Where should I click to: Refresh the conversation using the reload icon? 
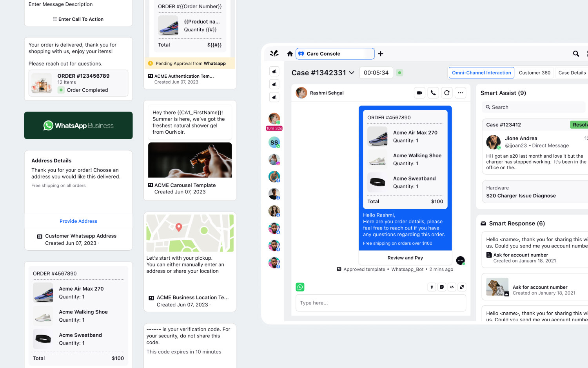click(x=447, y=93)
